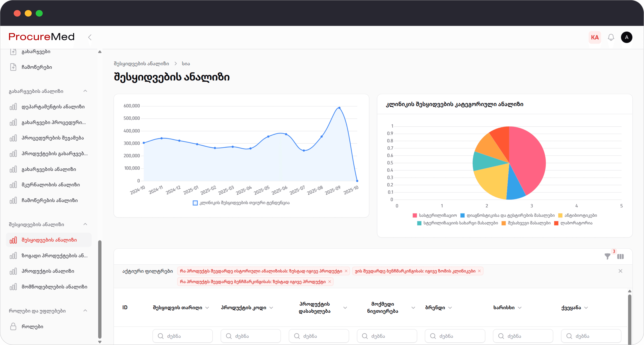Screen dimensions: 644x345
Task: Switch language with the KA button
Action: tap(595, 38)
